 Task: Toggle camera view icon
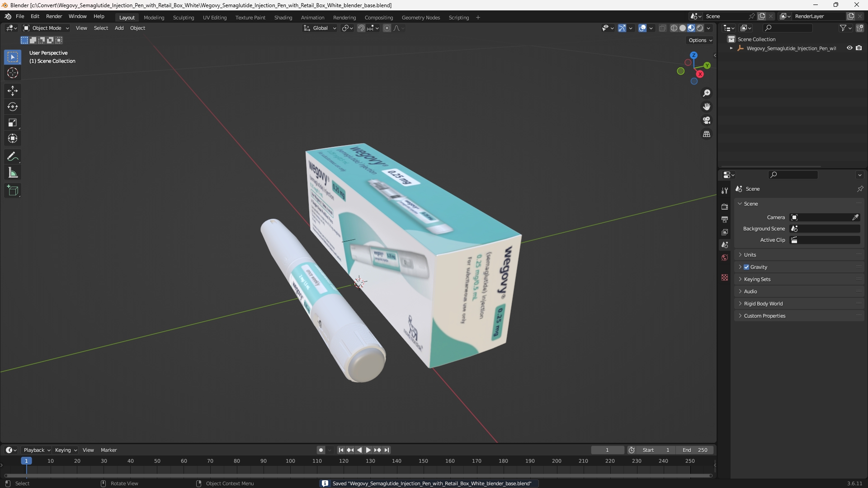coord(707,120)
